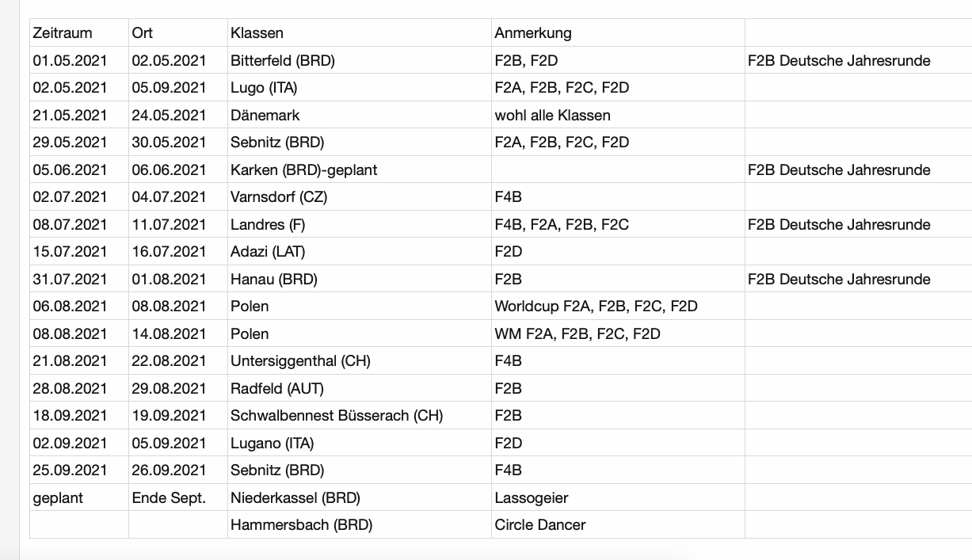The height and width of the screenshot is (560, 972).
Task: Click the WM F2A, F2B, F2C, F2D cell
Action: point(618,333)
